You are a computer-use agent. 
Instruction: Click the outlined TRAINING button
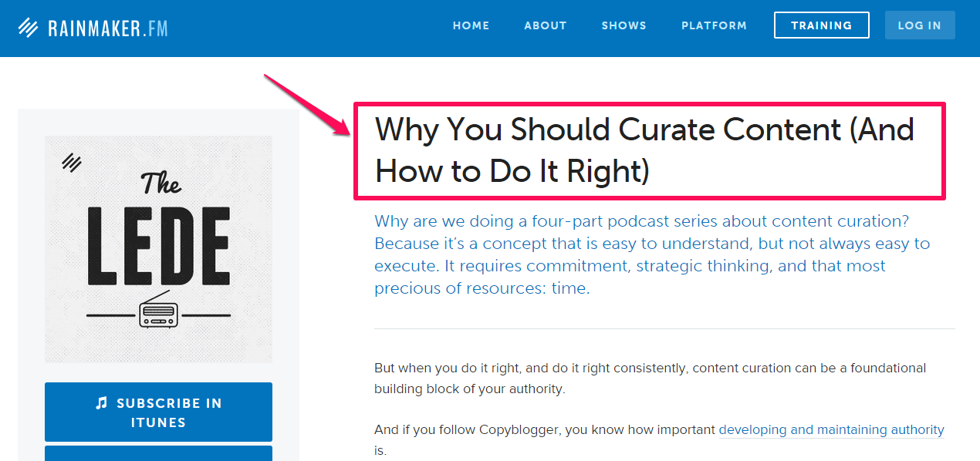[822, 25]
